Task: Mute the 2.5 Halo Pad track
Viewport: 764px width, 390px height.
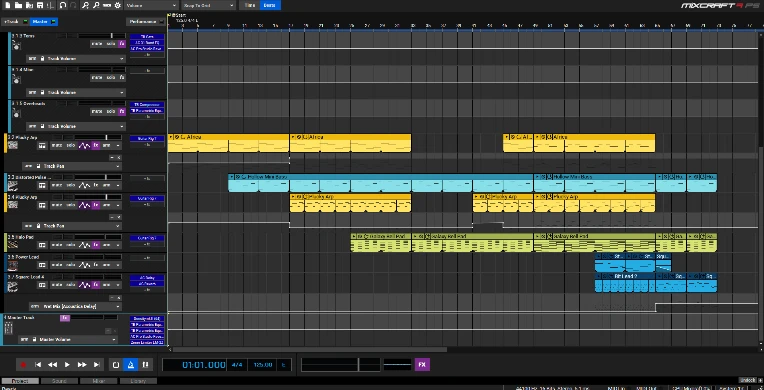Action: [57, 245]
